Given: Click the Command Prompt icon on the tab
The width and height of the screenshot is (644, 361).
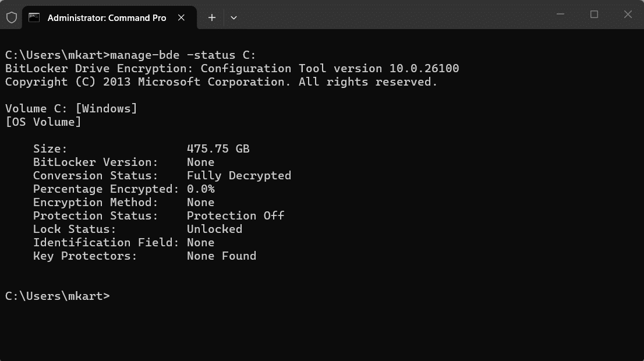Looking at the screenshot, I should click(x=34, y=17).
